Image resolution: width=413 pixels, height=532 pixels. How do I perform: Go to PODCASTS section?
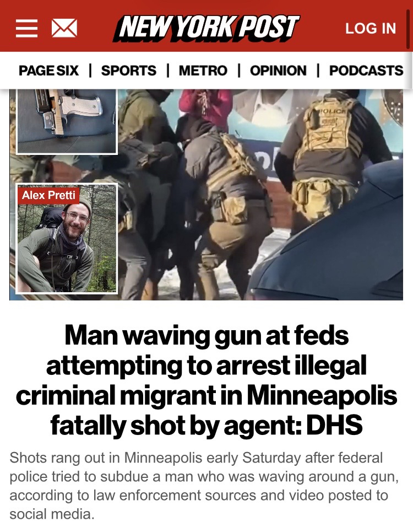point(366,71)
